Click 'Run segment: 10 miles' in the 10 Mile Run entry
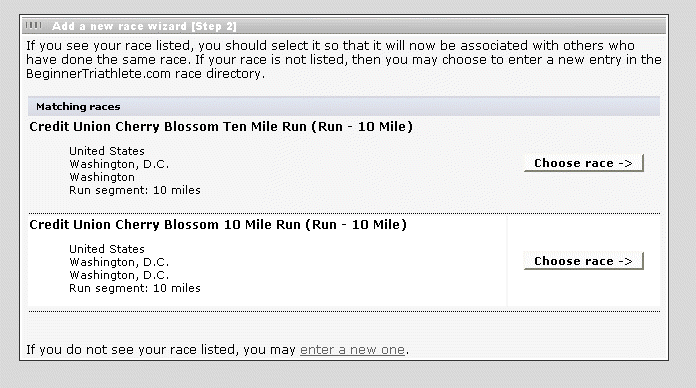The width and height of the screenshot is (696, 388). click(134, 289)
